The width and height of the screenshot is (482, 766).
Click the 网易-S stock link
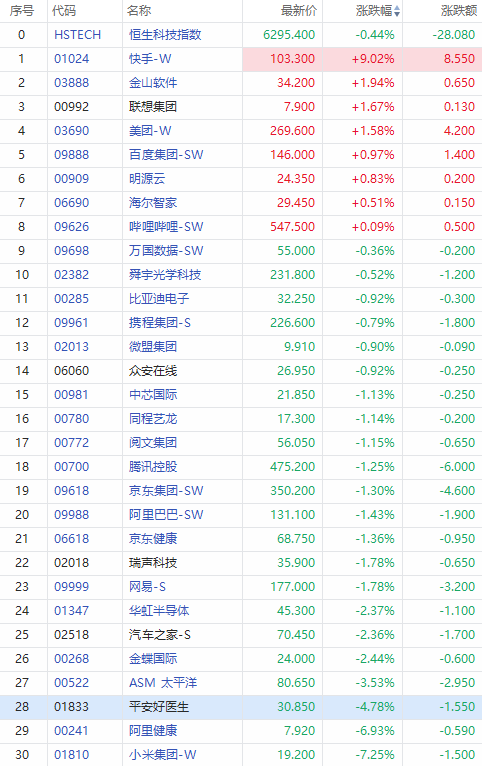pos(147,586)
